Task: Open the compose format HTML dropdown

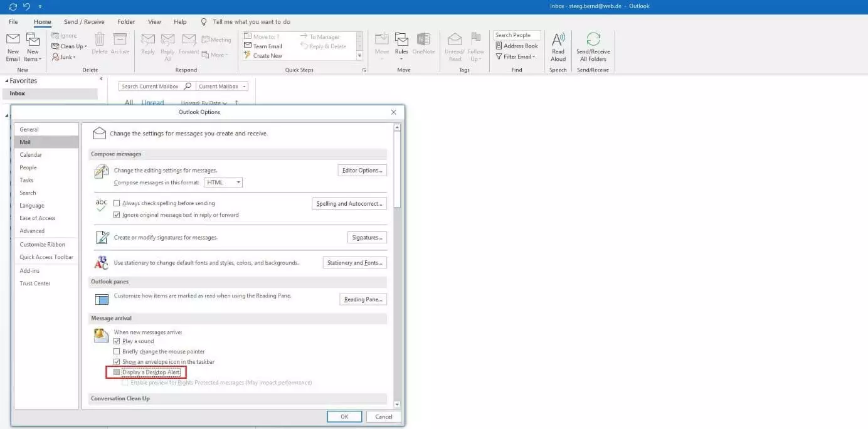Action: (223, 183)
